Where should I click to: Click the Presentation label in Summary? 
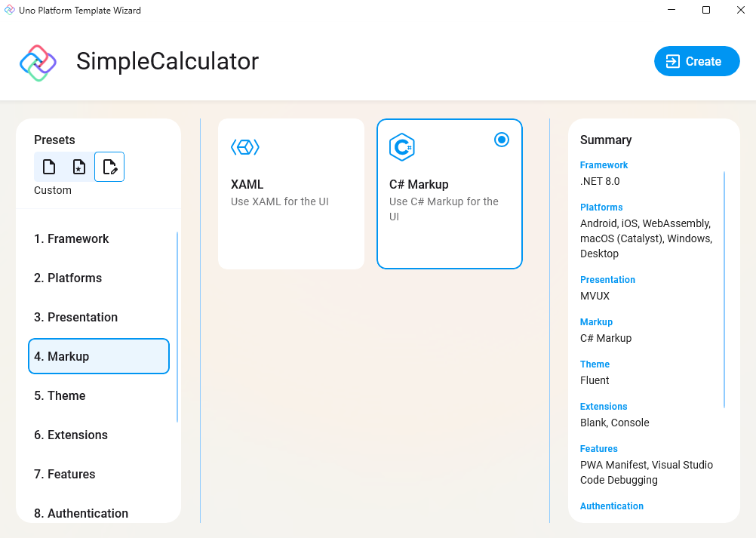607,279
